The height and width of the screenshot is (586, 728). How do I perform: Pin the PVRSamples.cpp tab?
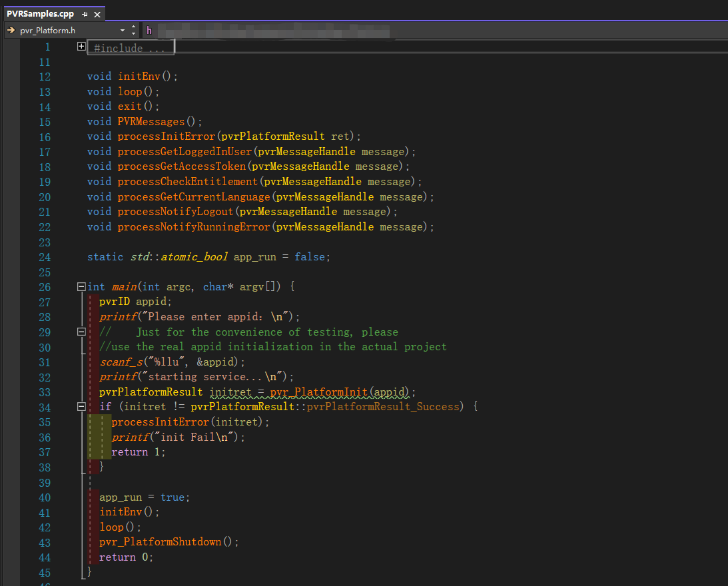(x=85, y=15)
